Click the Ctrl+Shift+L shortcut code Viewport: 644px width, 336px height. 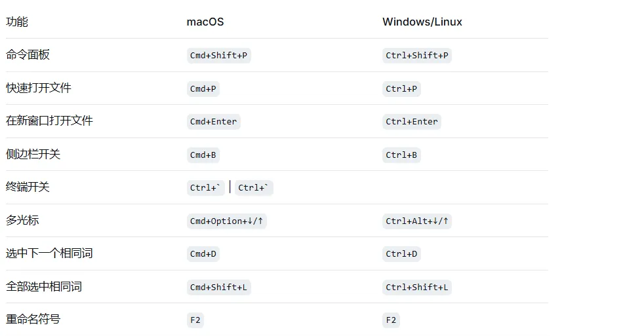(x=417, y=287)
